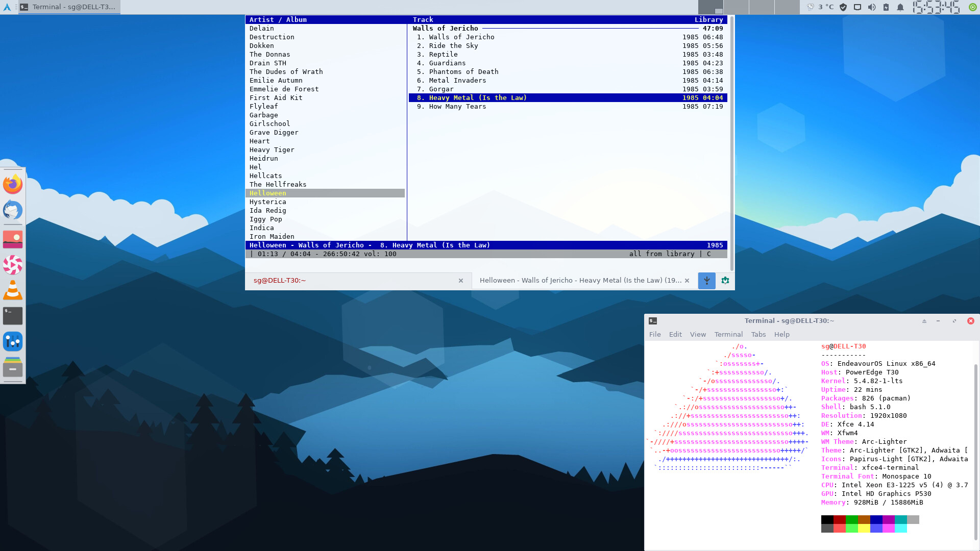This screenshot has height=551, width=980.
Task: Switch to the sg@DELL-T30:~ tab
Action: pyautogui.click(x=358, y=281)
